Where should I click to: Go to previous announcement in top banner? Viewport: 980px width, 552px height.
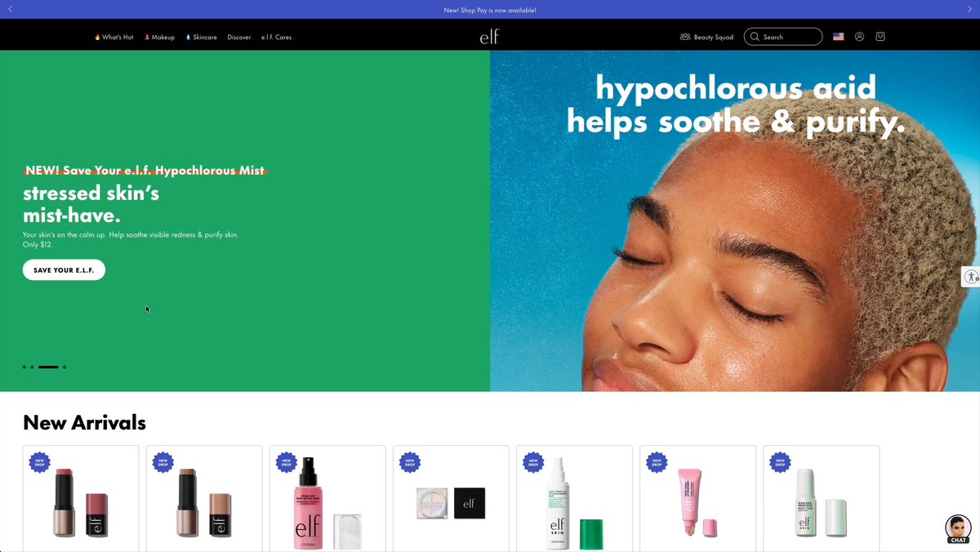[10, 10]
